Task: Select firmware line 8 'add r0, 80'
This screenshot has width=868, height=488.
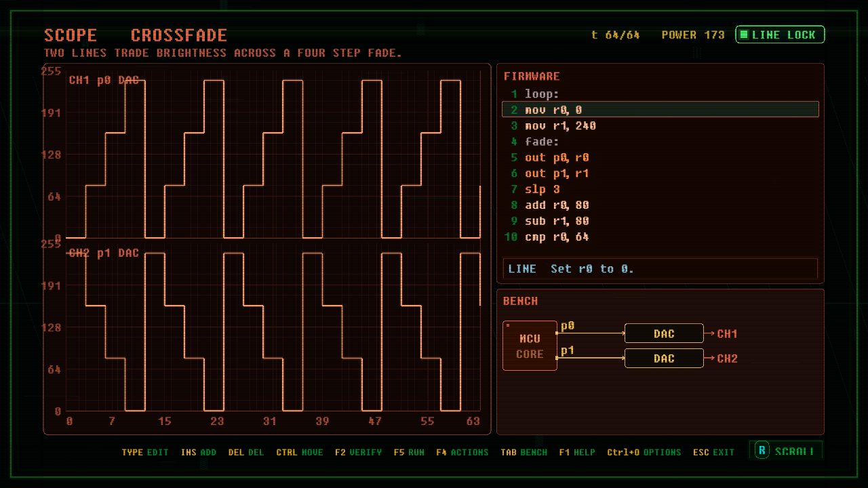Action: [660, 205]
